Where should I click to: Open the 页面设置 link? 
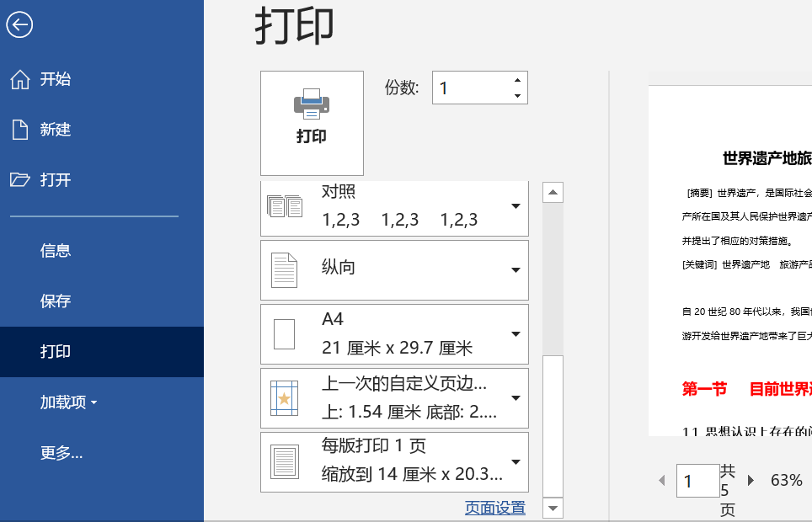click(x=495, y=508)
